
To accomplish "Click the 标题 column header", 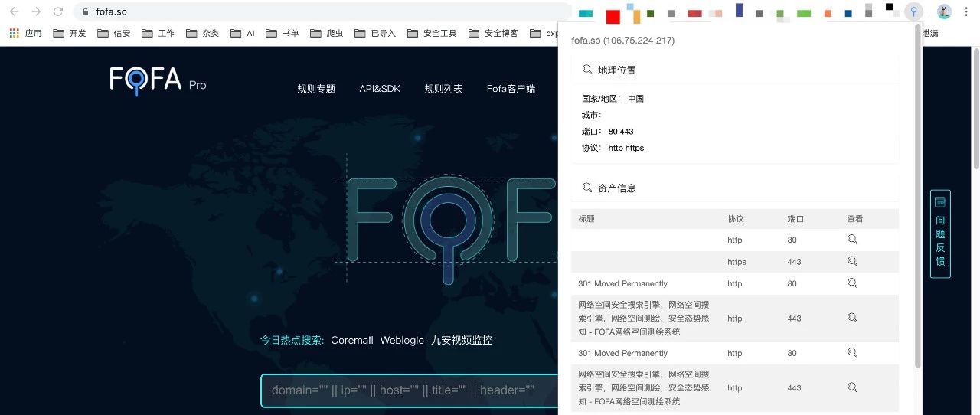I will click(x=586, y=219).
